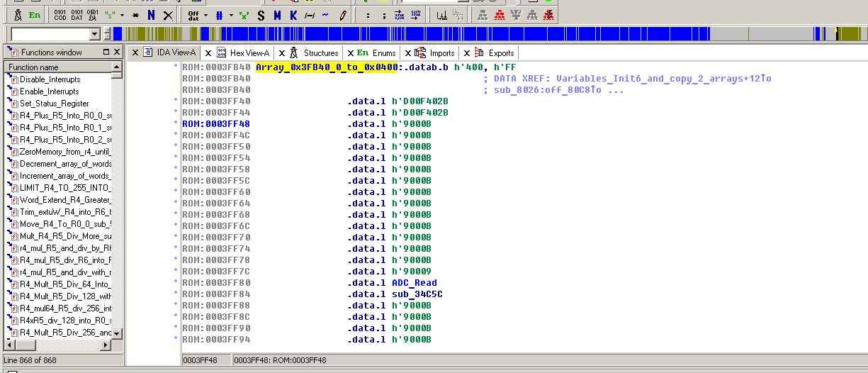Select Enable_Interrupts in the Functions list
Viewport: 868px width, 373px height.
[x=49, y=91]
